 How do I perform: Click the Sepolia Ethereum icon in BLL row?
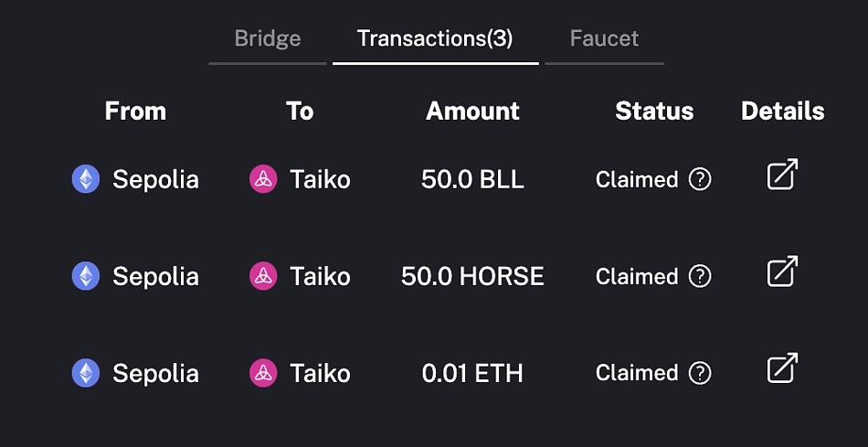pyautogui.click(x=86, y=179)
